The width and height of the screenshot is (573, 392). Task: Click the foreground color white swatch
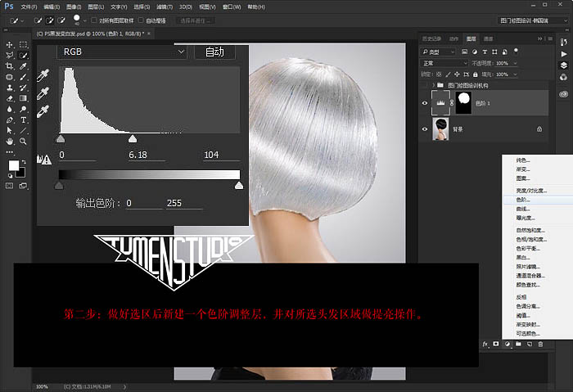point(14,165)
